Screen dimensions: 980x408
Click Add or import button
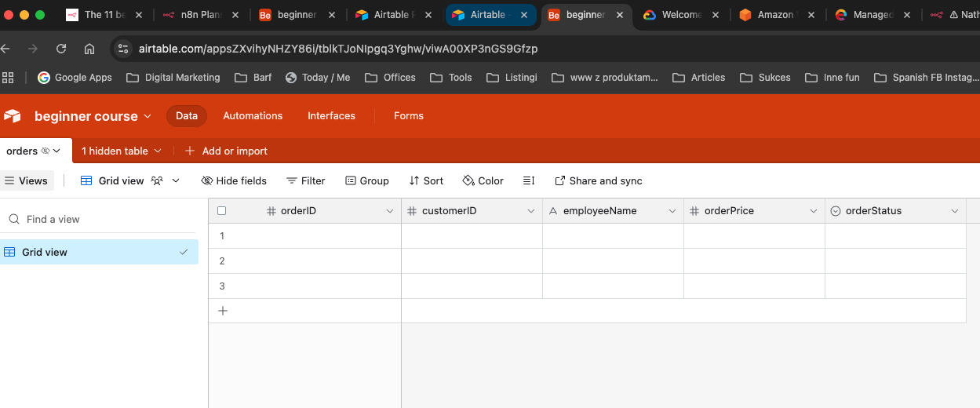226,151
